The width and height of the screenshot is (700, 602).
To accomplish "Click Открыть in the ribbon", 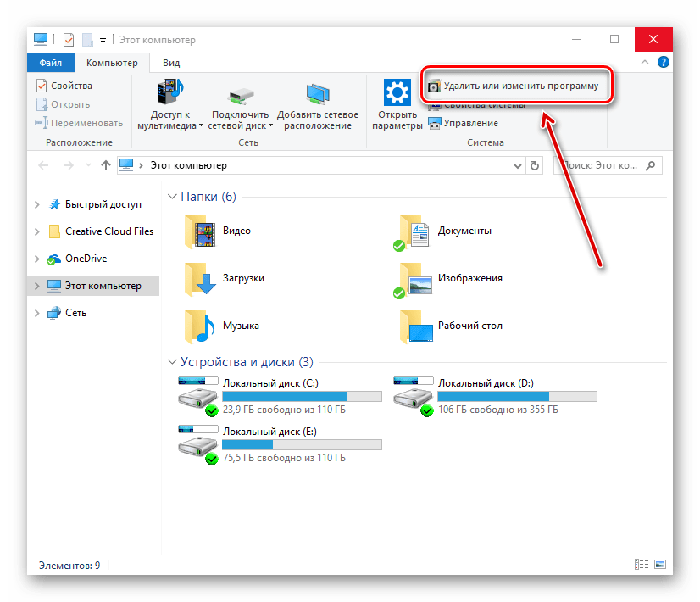I will click(64, 104).
